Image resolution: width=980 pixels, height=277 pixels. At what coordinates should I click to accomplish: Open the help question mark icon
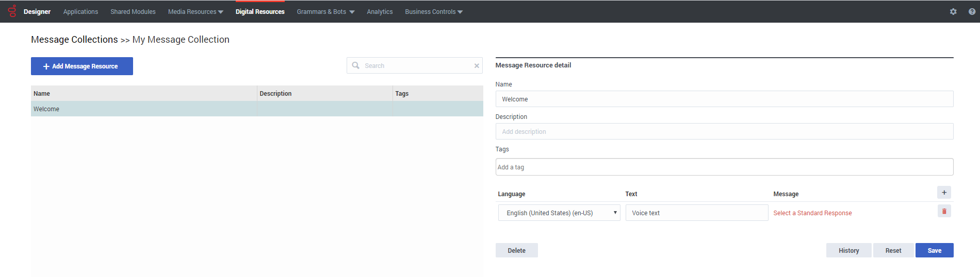[x=972, y=11]
